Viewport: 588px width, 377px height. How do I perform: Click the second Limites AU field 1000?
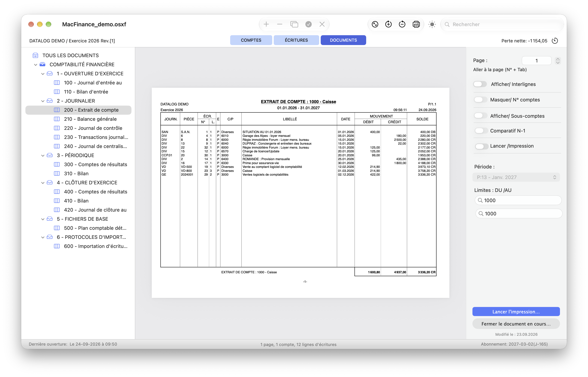tap(519, 213)
